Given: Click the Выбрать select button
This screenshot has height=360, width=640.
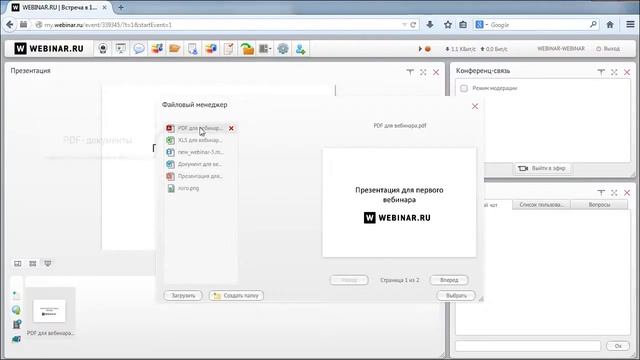Looking at the screenshot, I should pyautogui.click(x=456, y=295).
